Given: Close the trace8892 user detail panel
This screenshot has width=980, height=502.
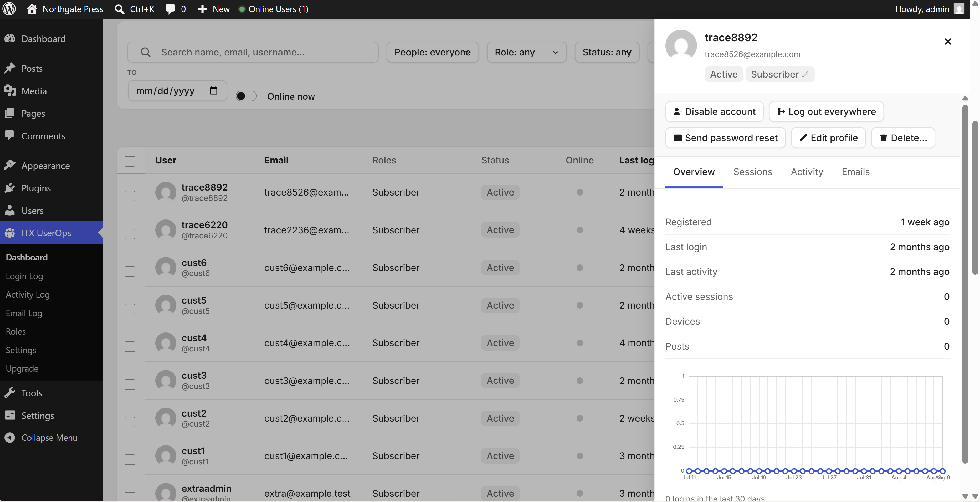Looking at the screenshot, I should click(x=948, y=42).
